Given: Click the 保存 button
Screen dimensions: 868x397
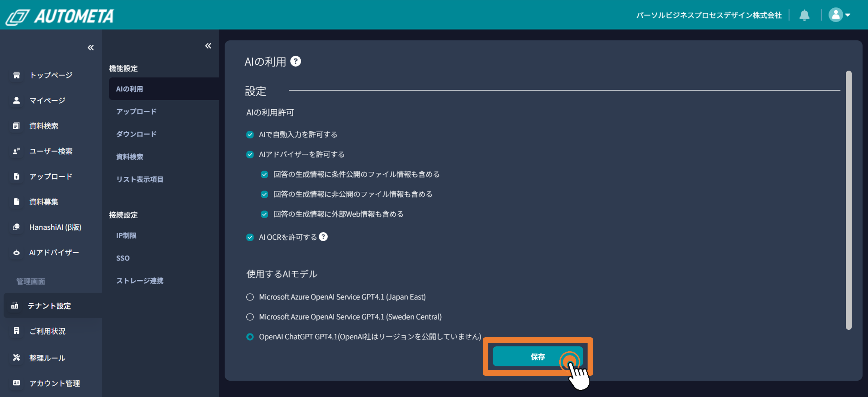Looking at the screenshot, I should pyautogui.click(x=538, y=357).
